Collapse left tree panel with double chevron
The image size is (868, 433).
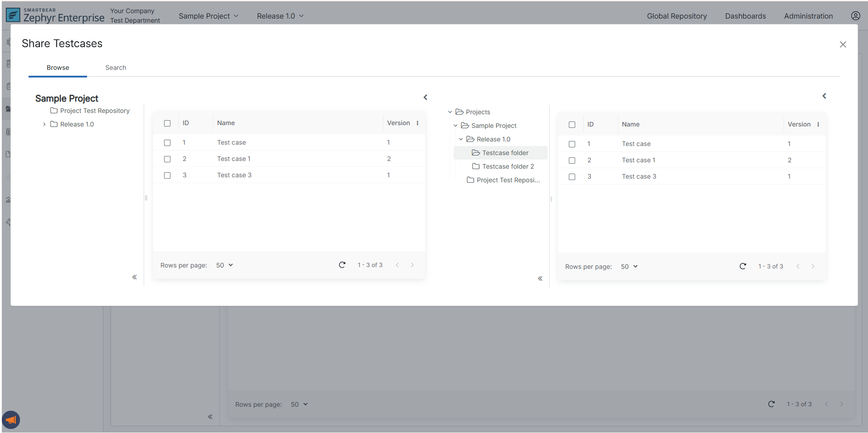pyautogui.click(x=135, y=277)
